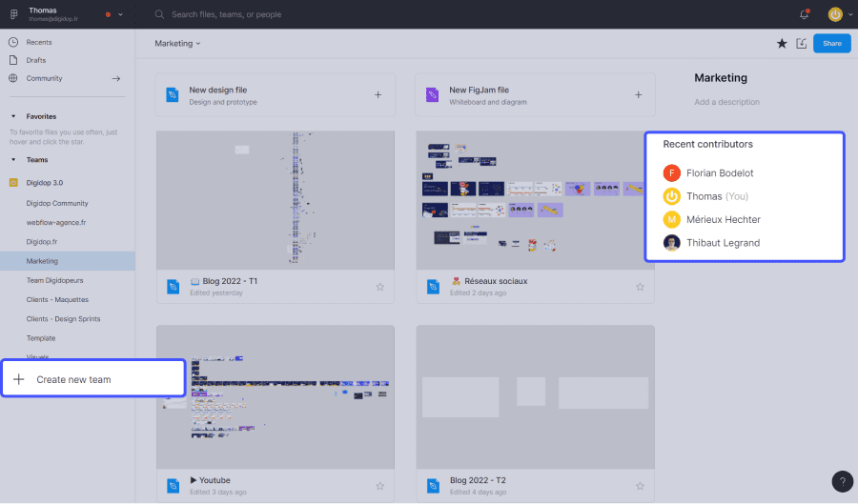Viewport: 858px width, 504px height.
Task: Favorite the Blog 2022 - T1 file
Action: pos(379,287)
